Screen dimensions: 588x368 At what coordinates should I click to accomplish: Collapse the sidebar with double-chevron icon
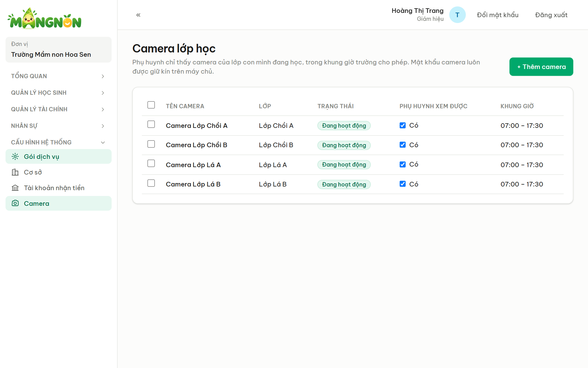138,15
